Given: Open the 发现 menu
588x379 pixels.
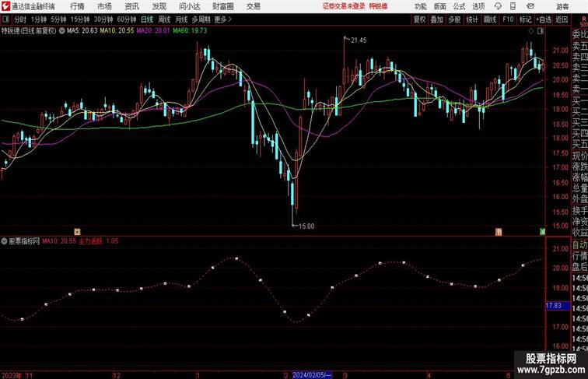Looking at the screenshot, I should (159, 6).
